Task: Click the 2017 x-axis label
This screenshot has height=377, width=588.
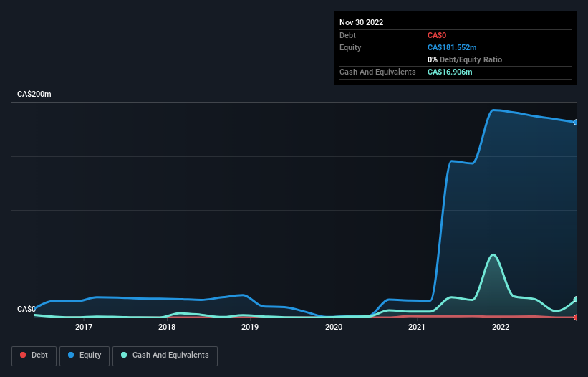Action: (84, 327)
